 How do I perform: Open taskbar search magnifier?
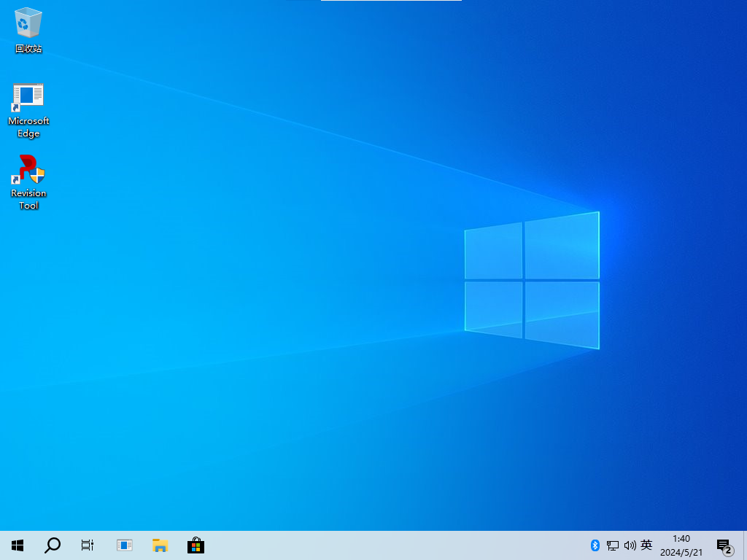tap(53, 545)
